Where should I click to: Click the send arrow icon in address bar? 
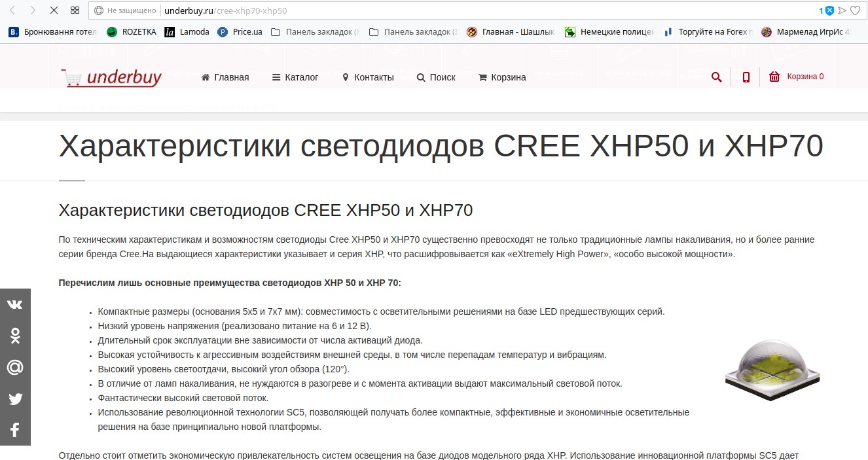pyautogui.click(x=842, y=10)
